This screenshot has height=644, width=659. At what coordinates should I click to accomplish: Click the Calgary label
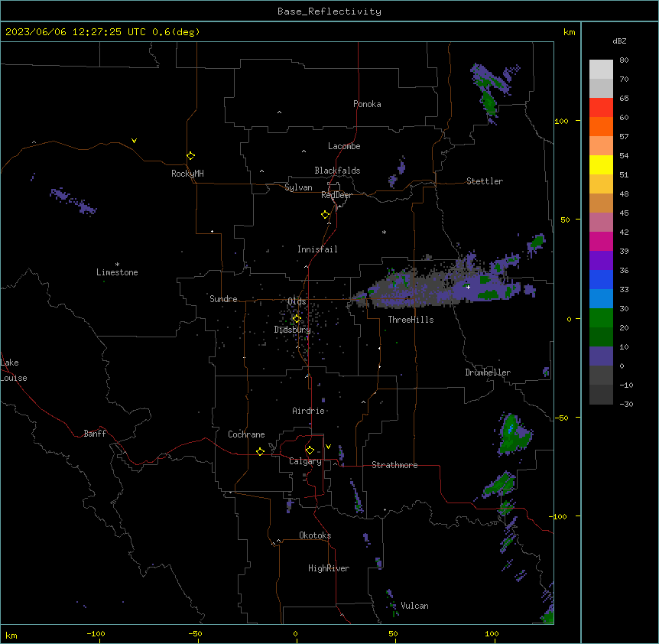click(x=305, y=461)
